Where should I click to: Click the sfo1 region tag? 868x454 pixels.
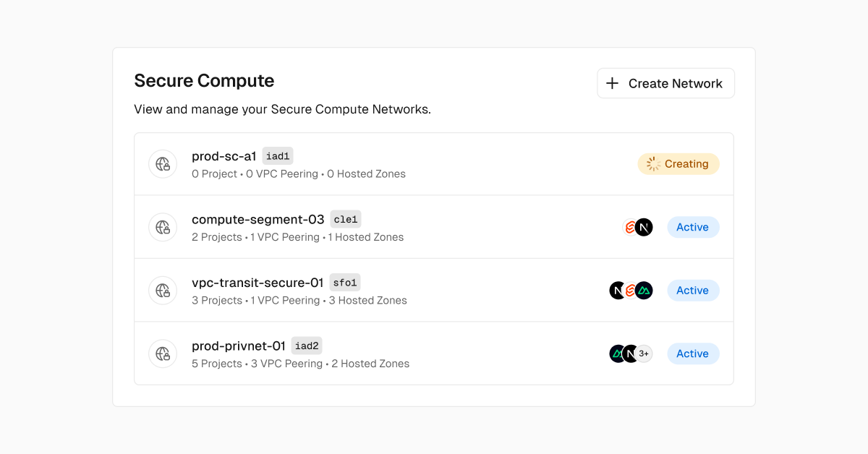click(x=344, y=282)
